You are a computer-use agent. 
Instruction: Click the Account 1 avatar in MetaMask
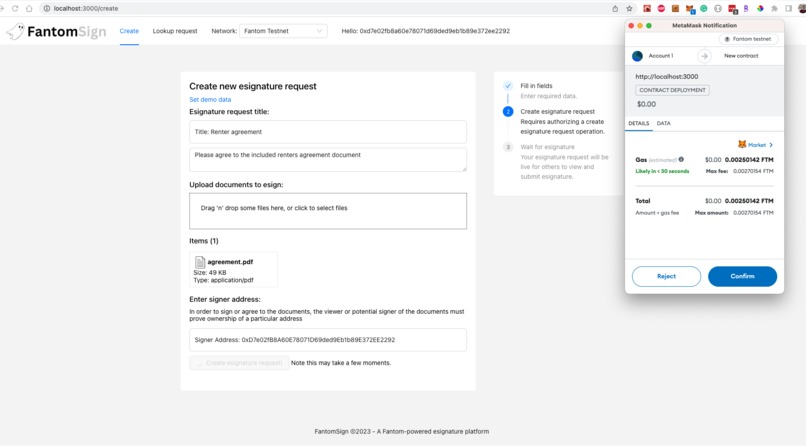pos(637,56)
